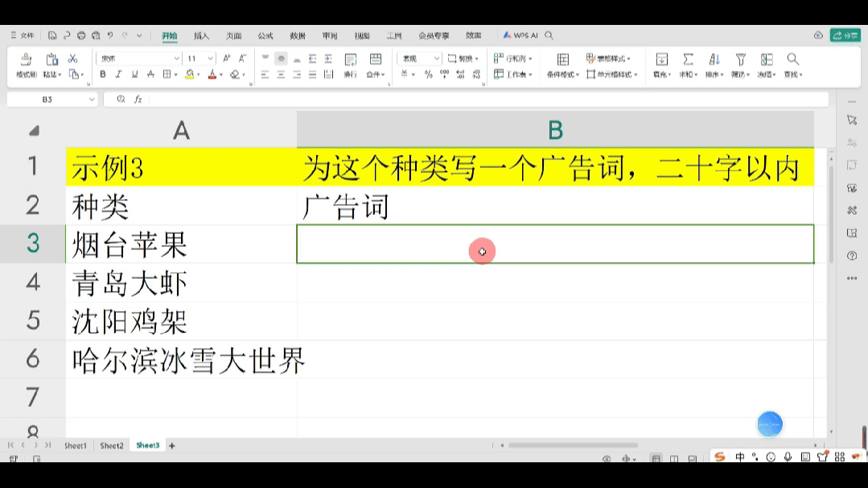Click the Cut scissors icon
Viewport: 868px width, 488px height.
(x=72, y=59)
